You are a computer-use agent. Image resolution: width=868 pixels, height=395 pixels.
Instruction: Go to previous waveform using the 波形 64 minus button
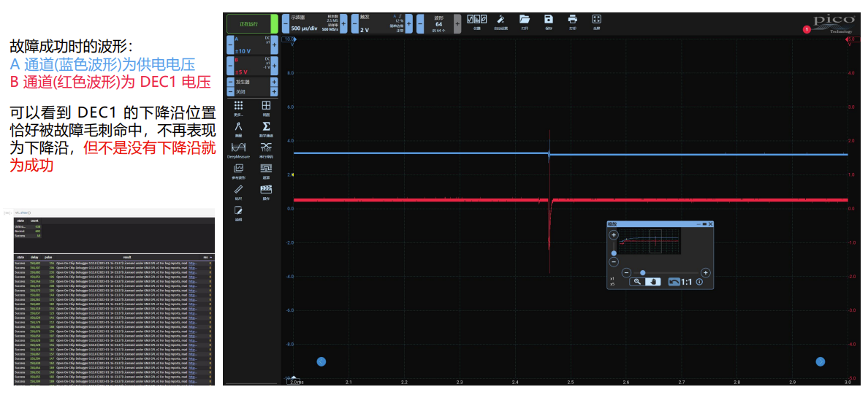[420, 24]
